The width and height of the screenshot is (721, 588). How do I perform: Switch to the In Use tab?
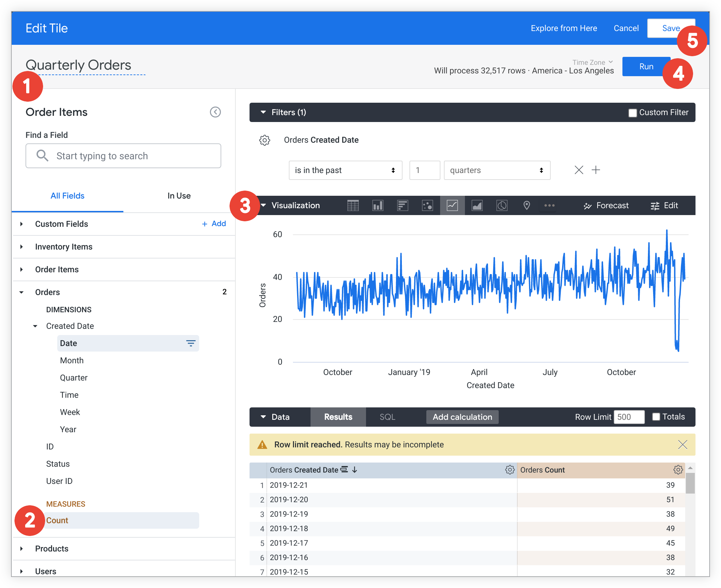tap(179, 196)
